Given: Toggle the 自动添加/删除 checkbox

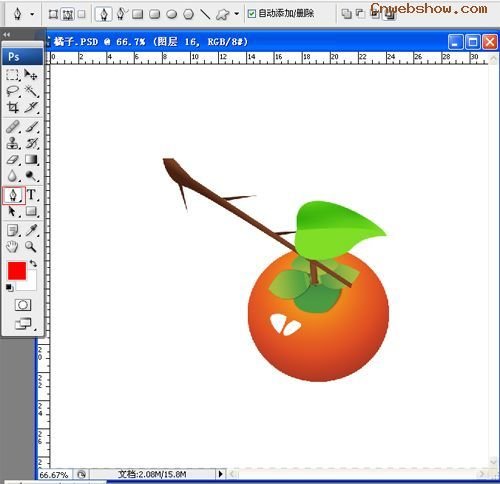Looking at the screenshot, I should coord(252,14).
